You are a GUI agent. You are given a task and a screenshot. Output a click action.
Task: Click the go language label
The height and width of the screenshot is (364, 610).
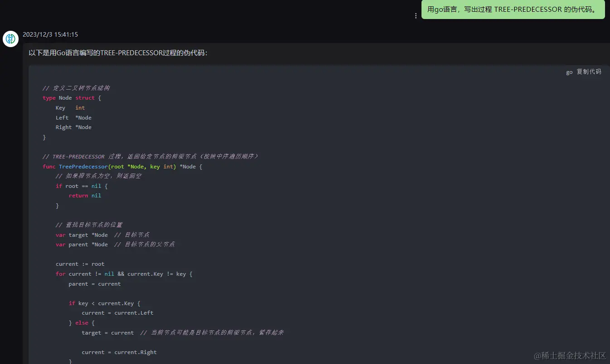[569, 72]
